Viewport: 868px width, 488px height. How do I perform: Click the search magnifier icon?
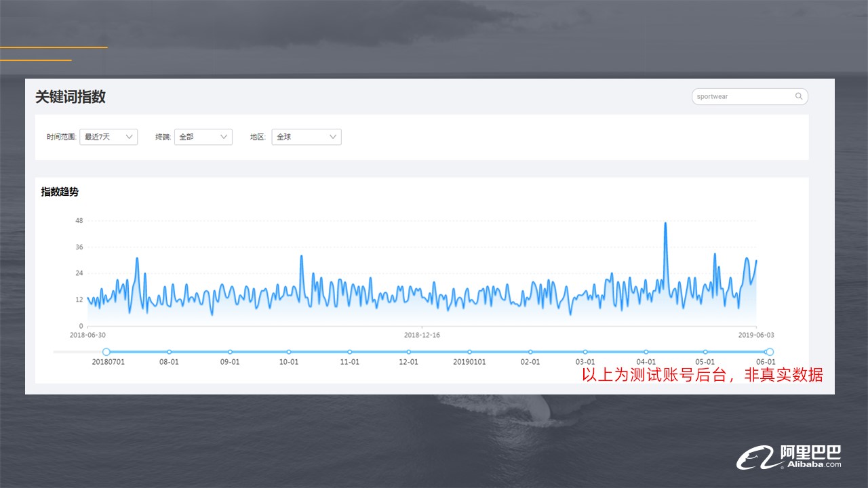pyautogui.click(x=799, y=96)
